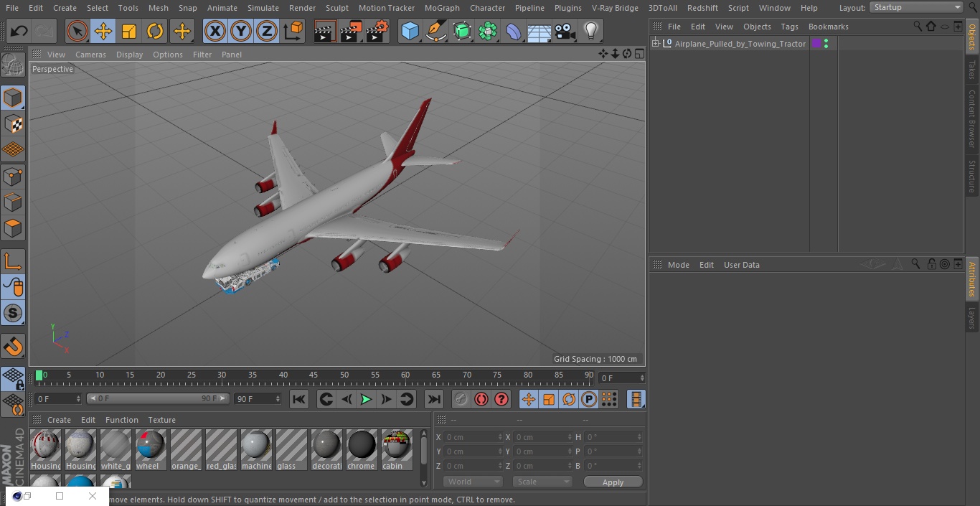This screenshot has height=506, width=980.
Task: Activate the Move tool
Action: pos(103,31)
